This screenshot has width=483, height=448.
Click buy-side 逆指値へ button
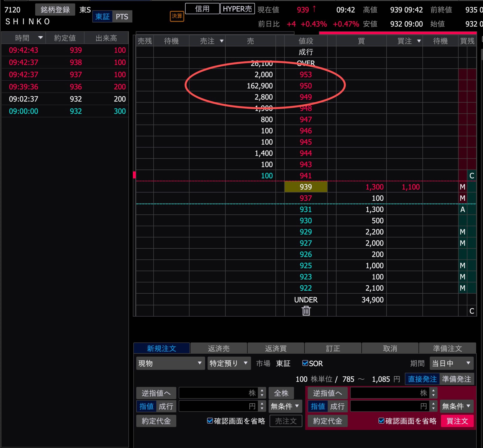(328, 393)
